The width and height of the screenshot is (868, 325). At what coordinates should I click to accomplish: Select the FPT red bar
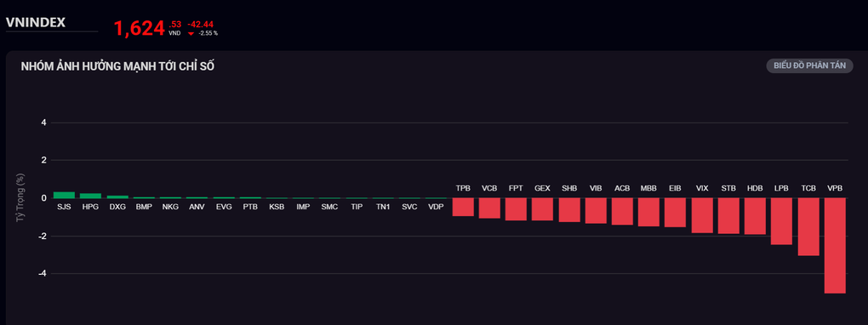click(x=516, y=209)
